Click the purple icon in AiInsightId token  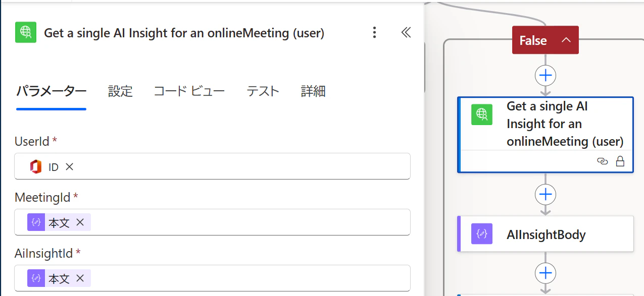[x=36, y=278]
